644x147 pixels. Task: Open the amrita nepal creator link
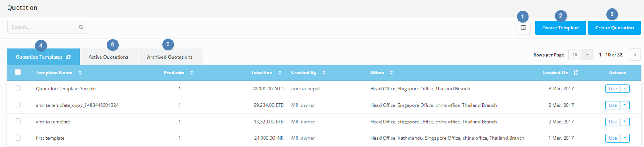305,89
